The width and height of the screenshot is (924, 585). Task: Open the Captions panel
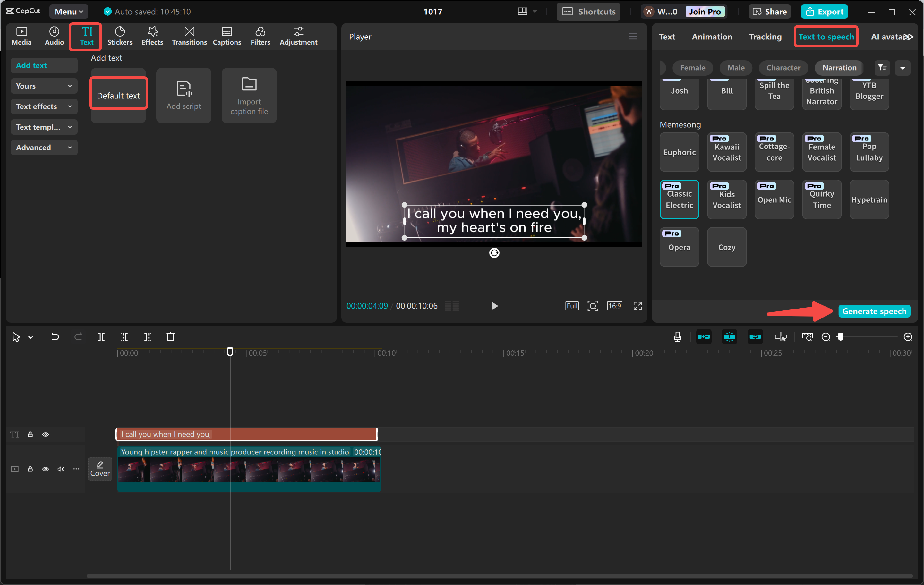click(227, 36)
